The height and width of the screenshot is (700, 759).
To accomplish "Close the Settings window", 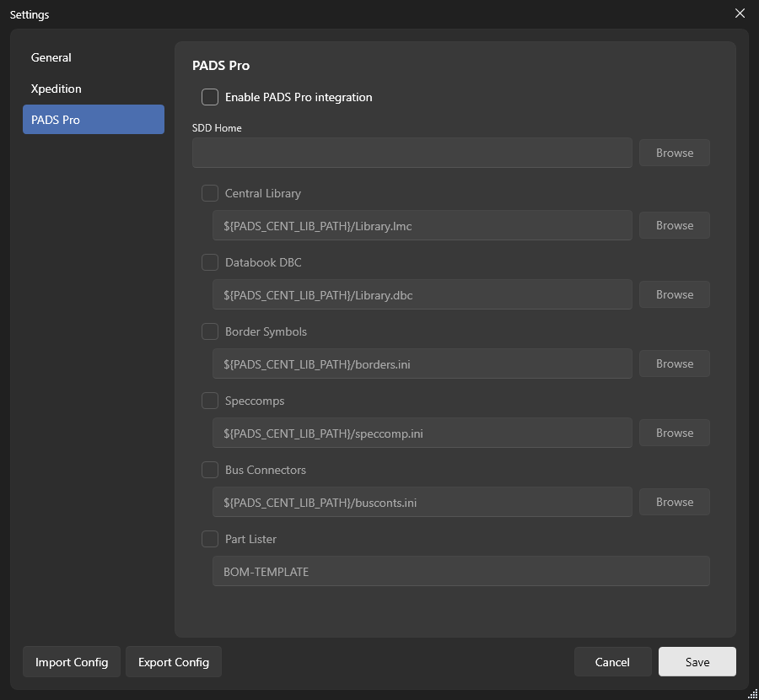I will [x=740, y=13].
